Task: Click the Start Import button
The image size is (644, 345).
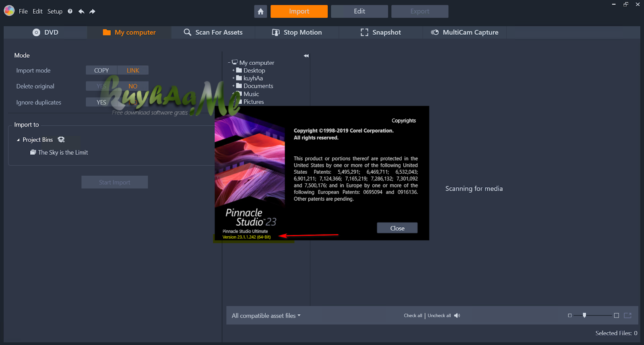Action: [x=115, y=182]
